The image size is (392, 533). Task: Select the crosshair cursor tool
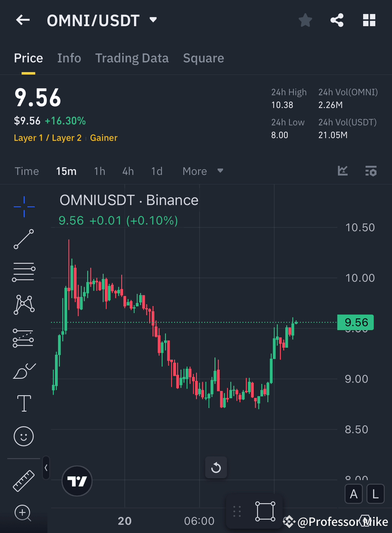click(x=24, y=206)
